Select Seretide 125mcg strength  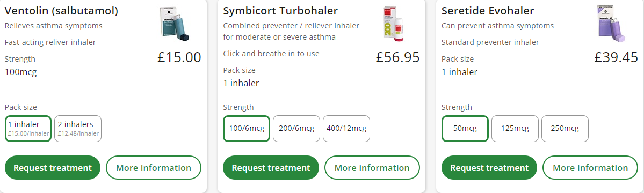pos(515,129)
